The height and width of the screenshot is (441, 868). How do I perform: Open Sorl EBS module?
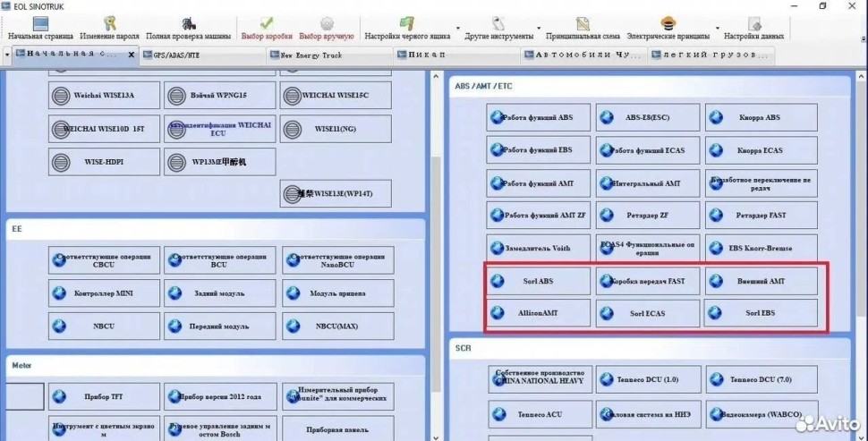point(762,313)
